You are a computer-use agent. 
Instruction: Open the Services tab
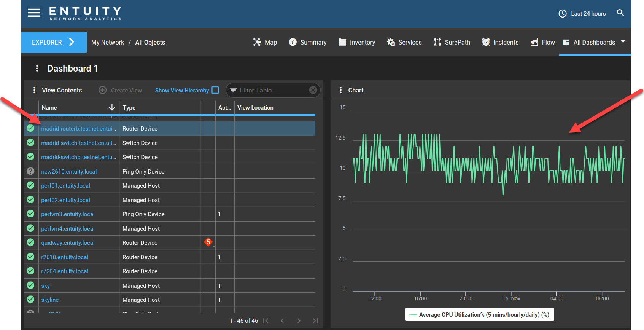click(404, 42)
